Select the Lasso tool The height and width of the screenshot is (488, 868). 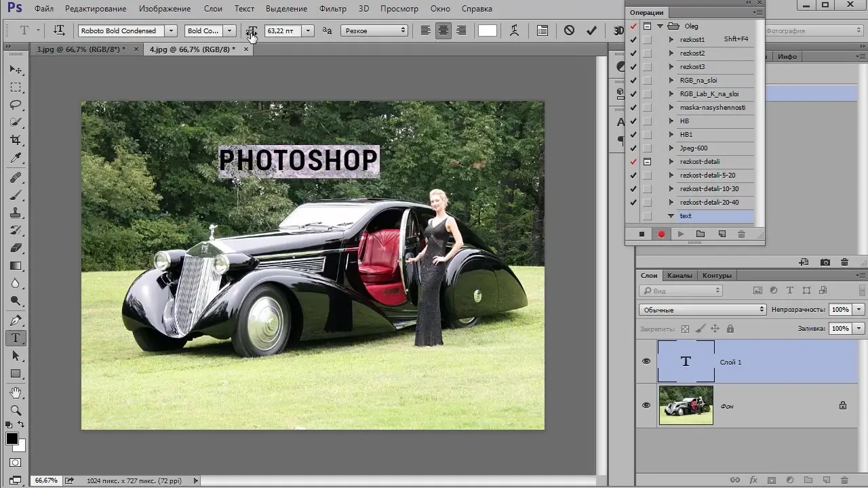click(x=16, y=105)
